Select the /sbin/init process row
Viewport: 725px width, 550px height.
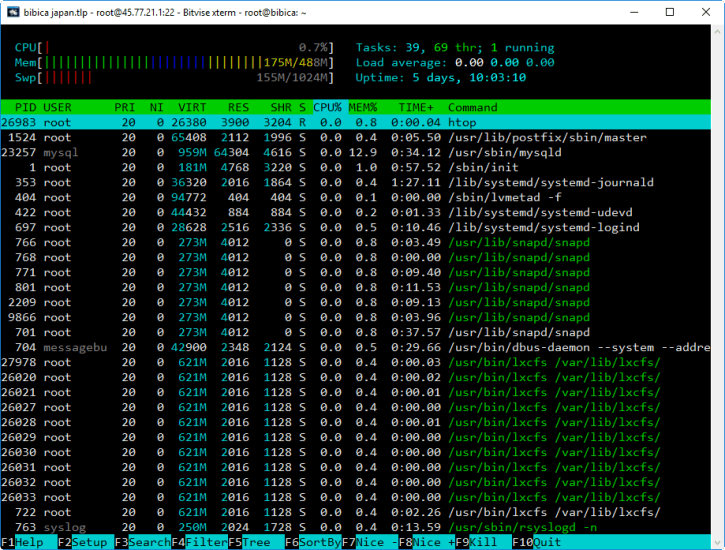tap(300, 167)
